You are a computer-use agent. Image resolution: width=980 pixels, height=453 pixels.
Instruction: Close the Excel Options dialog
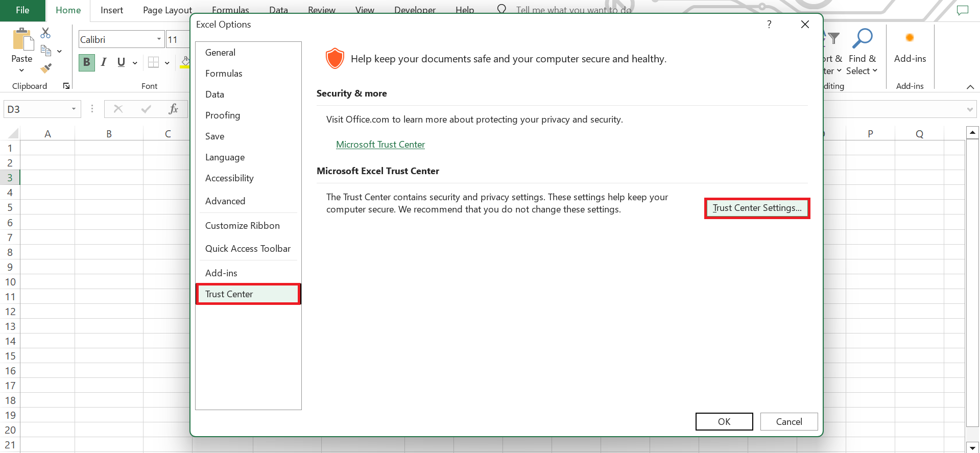click(x=805, y=25)
